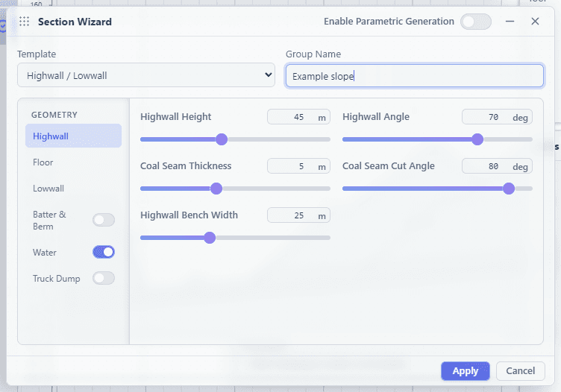Enable the Truck Dump toggle
Image resolution: width=561 pixels, height=392 pixels.
[x=104, y=278]
